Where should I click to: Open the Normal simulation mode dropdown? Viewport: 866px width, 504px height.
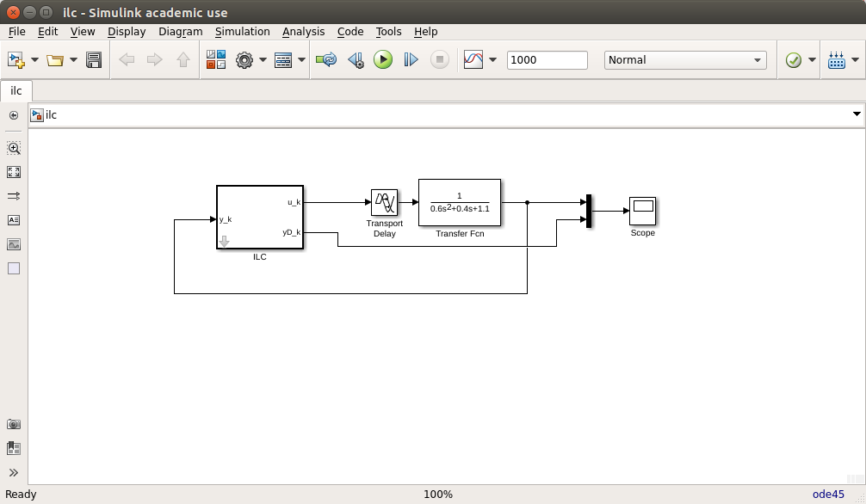click(685, 59)
